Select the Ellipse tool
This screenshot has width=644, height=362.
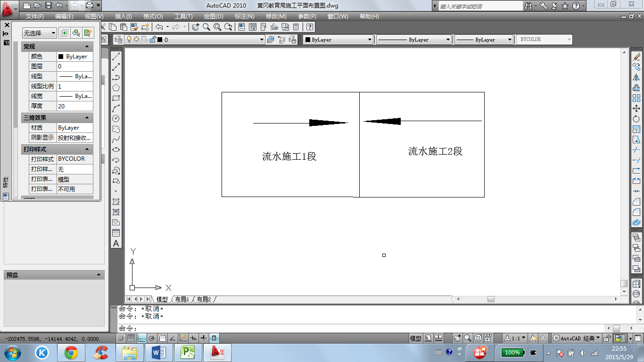(116, 149)
